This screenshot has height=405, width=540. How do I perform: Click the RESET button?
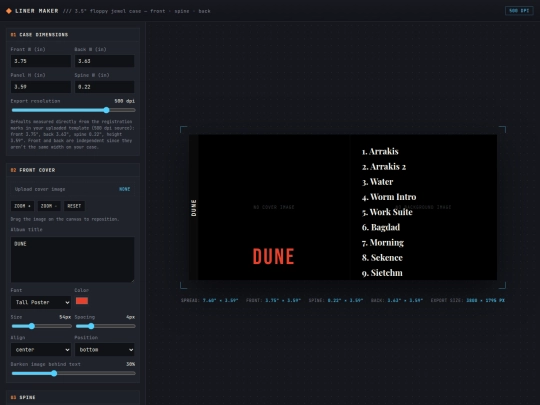74,206
